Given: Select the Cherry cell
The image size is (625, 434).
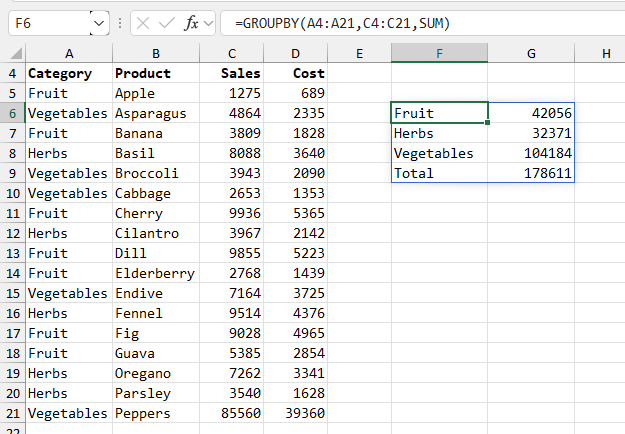Looking at the screenshot, I should (x=156, y=213).
